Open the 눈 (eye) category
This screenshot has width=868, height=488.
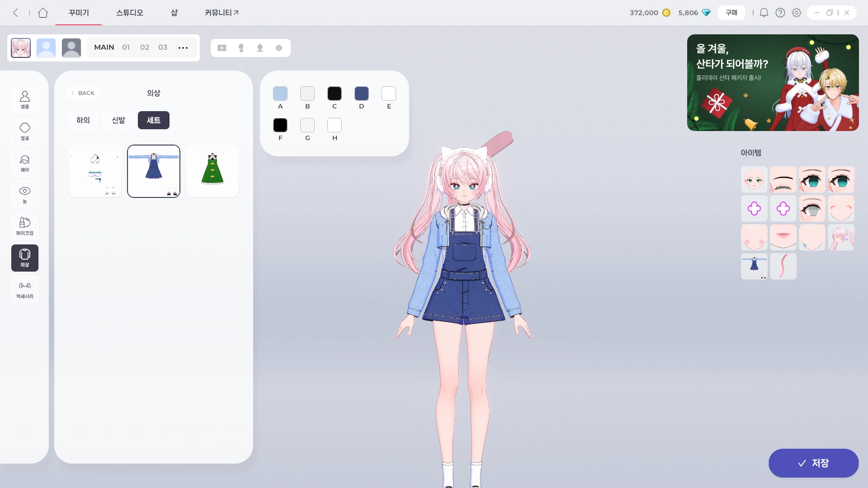pos(25,195)
